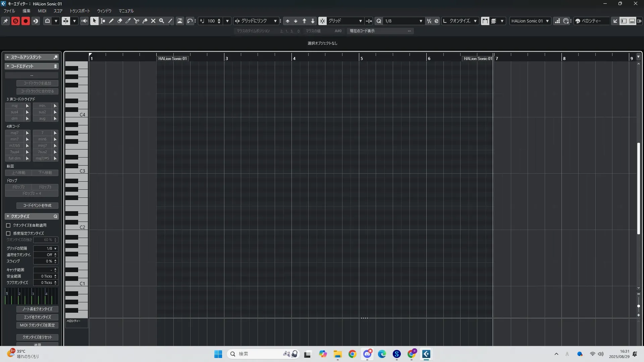Select the Scissors split tool
The width and height of the screenshot is (644, 362).
coord(137,21)
